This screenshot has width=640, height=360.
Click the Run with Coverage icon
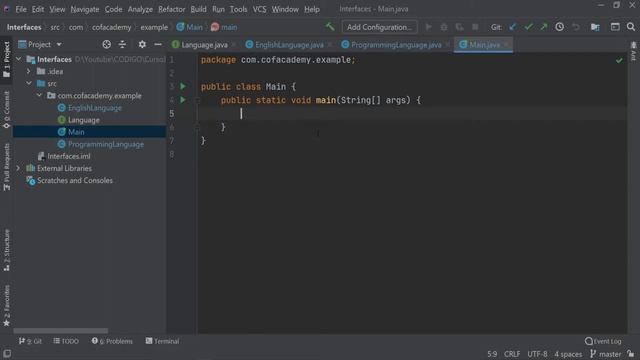coord(460,27)
